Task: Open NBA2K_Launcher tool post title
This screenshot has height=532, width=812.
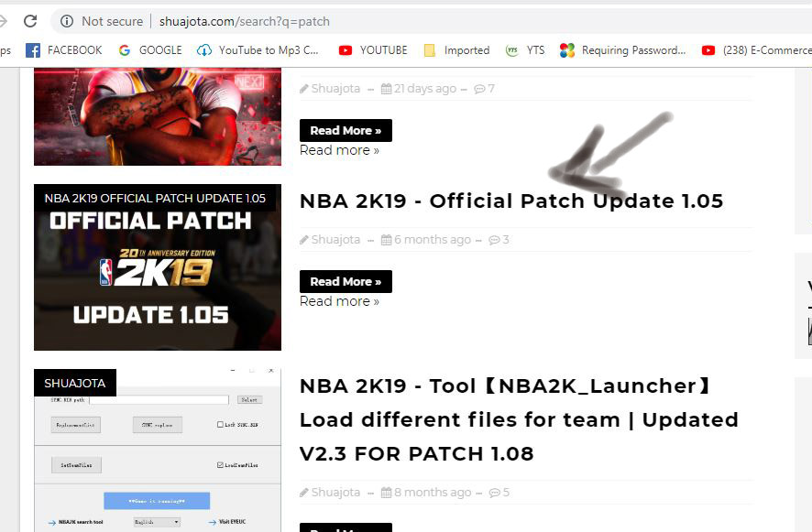Action: click(519, 419)
